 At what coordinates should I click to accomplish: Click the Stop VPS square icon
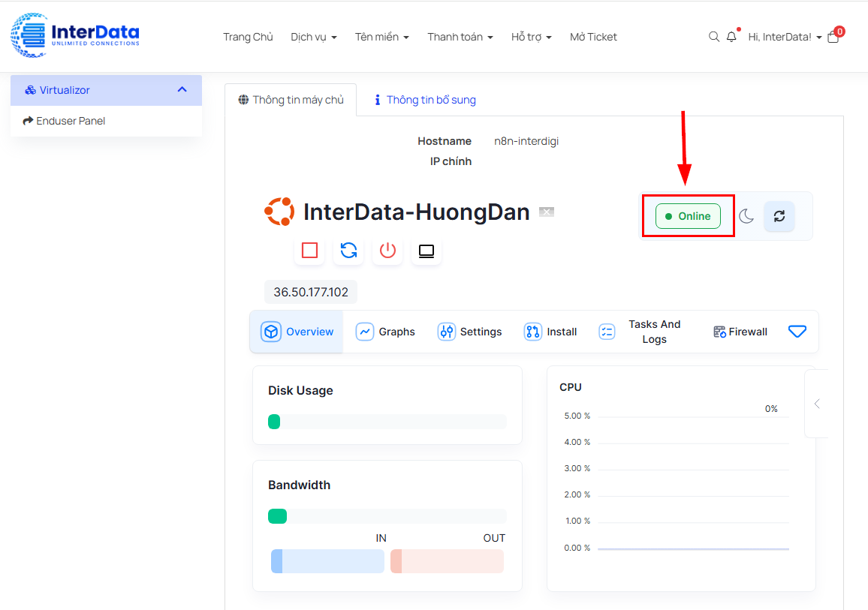click(309, 251)
